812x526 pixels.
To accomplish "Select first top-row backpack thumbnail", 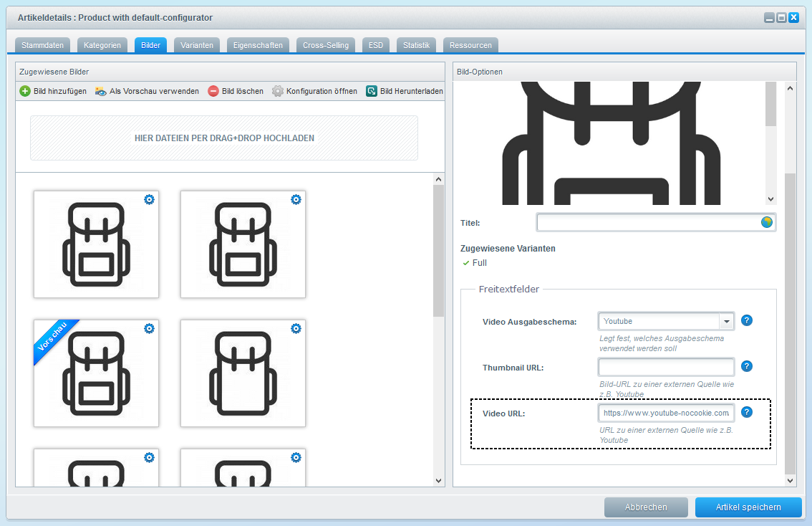I will (x=97, y=244).
